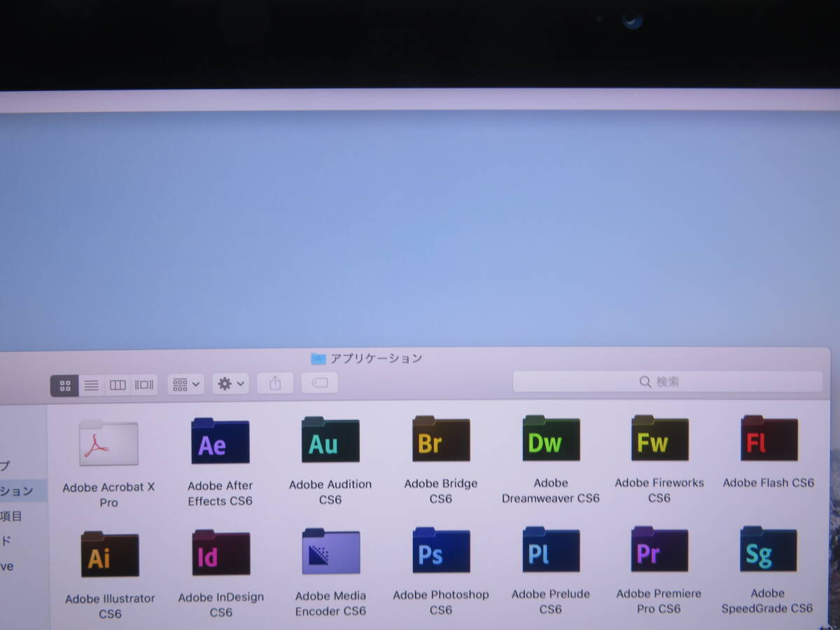Open Adobe Acrobat X Pro
The height and width of the screenshot is (630, 840).
108,442
